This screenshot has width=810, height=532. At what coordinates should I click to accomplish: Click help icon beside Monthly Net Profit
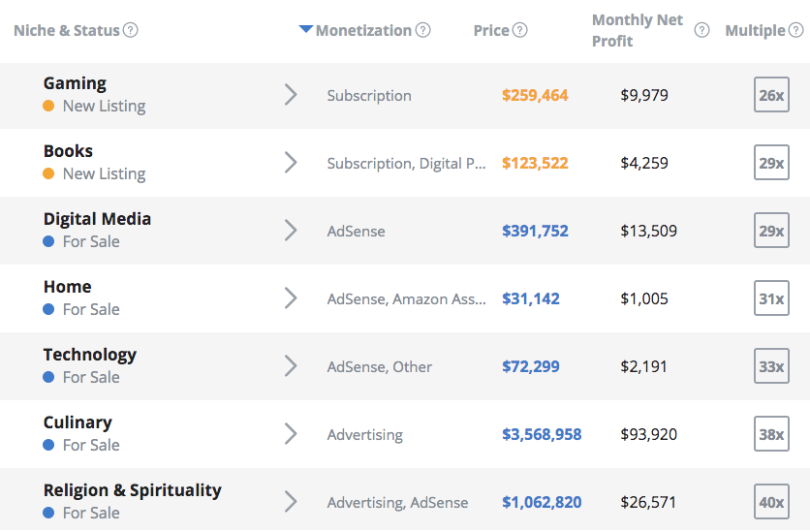pyautogui.click(x=701, y=30)
